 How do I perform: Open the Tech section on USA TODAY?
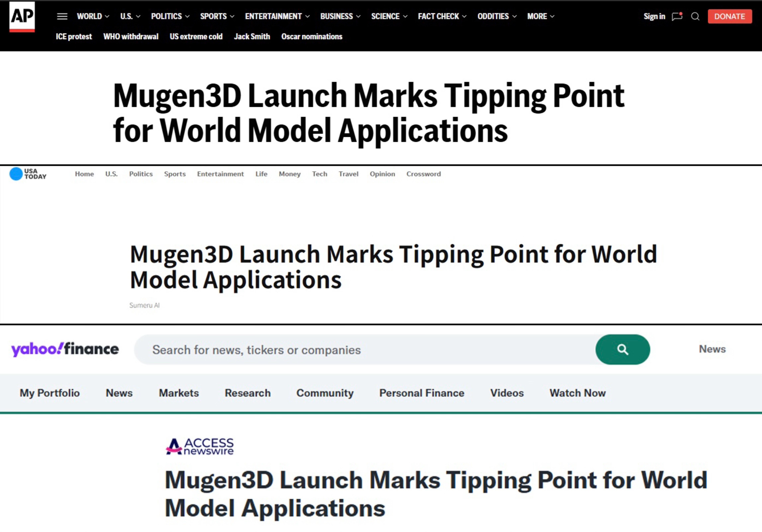[x=319, y=174]
